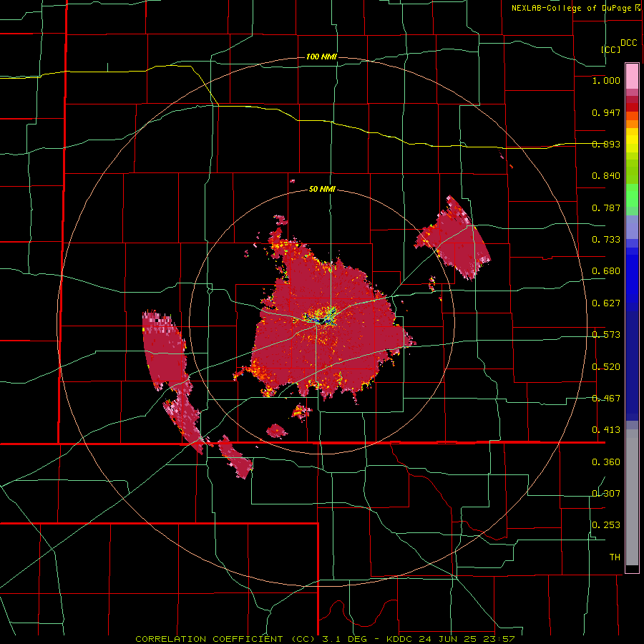644x644 pixels.
Task: Click the 0.520 color scale value
Action: tap(606, 367)
